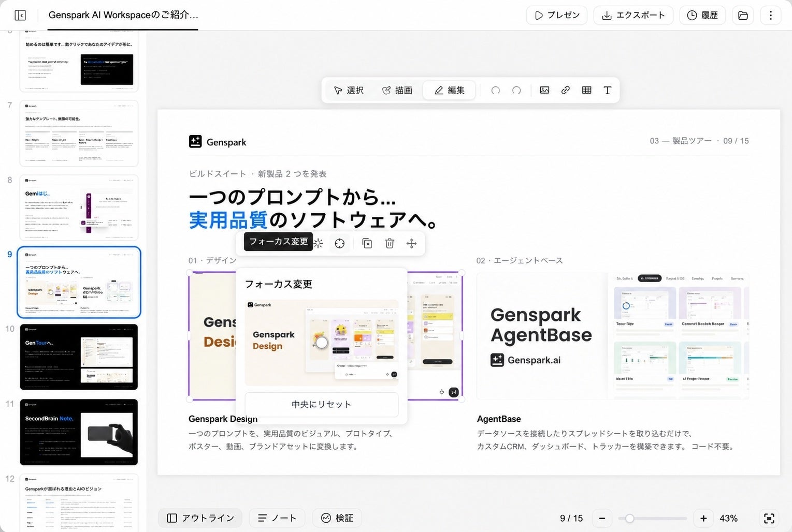Toggle the ノート notes panel
Viewport: 792px width, 532px height.
click(277, 518)
